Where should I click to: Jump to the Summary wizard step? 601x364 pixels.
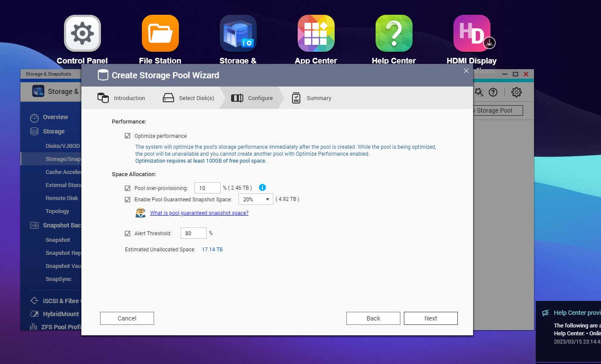312,98
